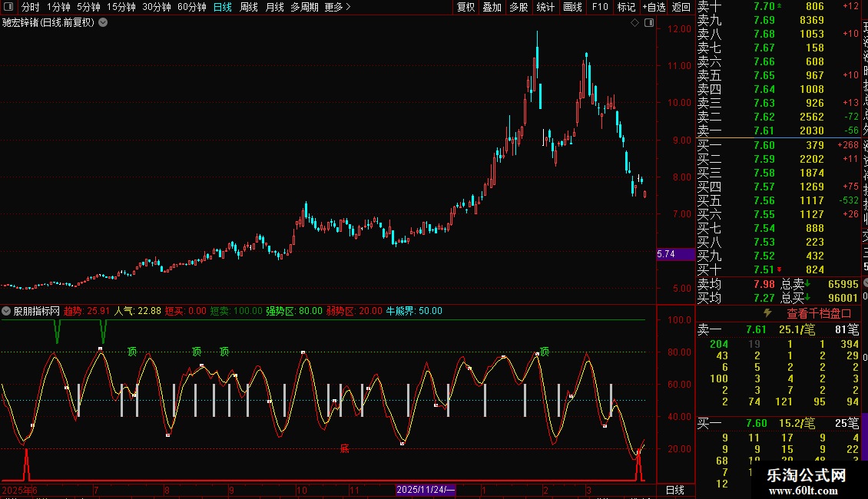The width and height of the screenshot is (868, 499).
Task: Open the 查看千档盘口 link
Action: (x=819, y=314)
